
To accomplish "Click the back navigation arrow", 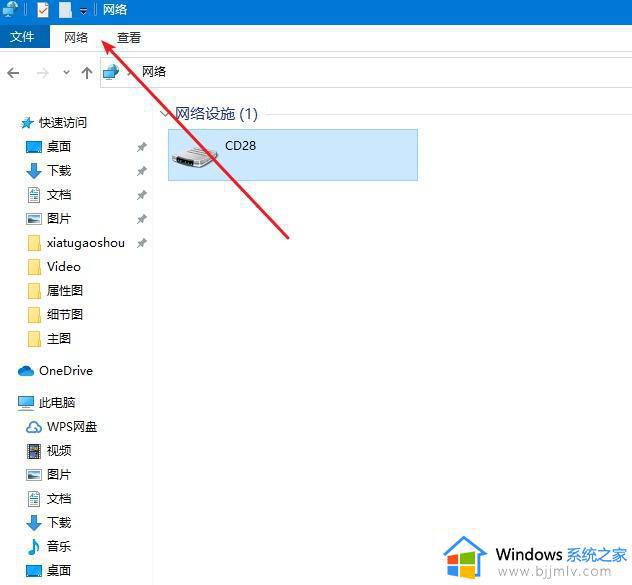I will [13, 73].
